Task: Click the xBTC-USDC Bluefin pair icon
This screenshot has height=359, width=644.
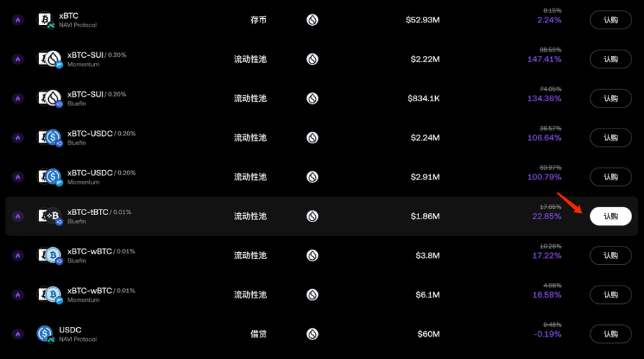Action: pos(50,138)
